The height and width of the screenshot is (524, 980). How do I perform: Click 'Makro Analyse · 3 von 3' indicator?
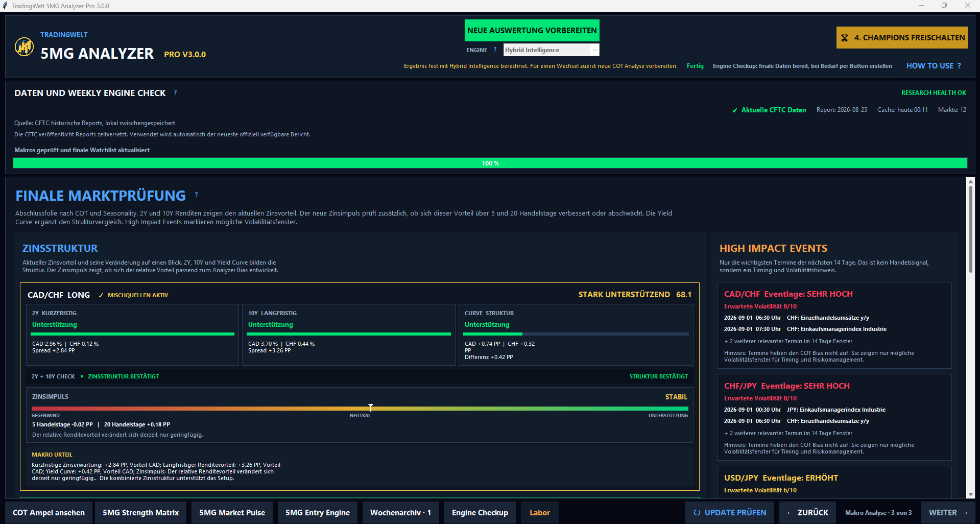coord(878,513)
